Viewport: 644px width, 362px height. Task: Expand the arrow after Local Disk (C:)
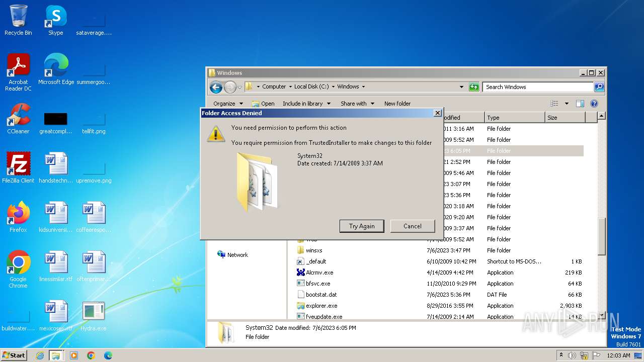tap(333, 86)
